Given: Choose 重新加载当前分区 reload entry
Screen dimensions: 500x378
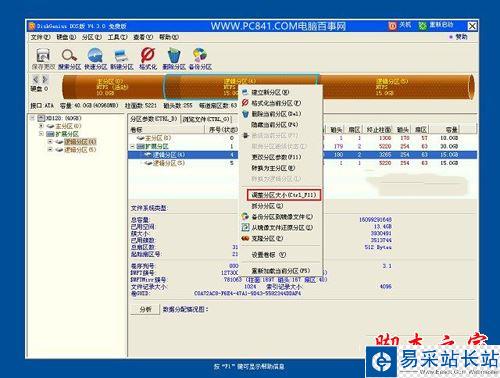Looking at the screenshot, I should (x=280, y=271).
